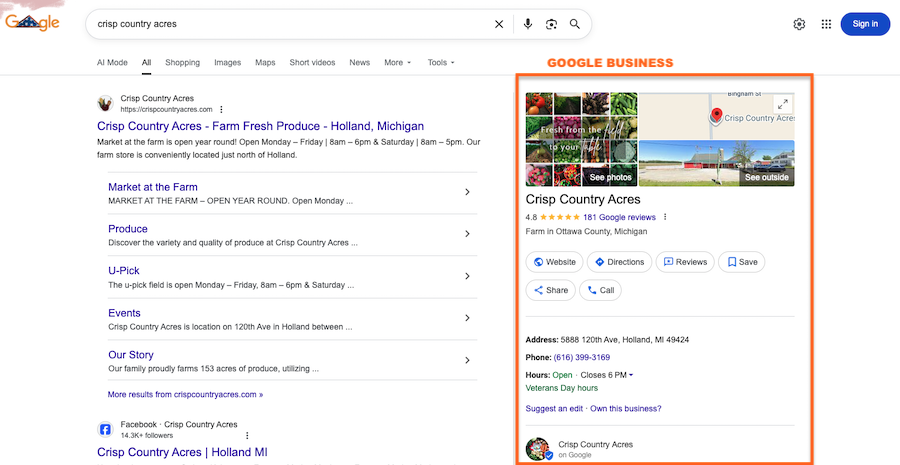Click More results from crispcountryacres.com
The width and height of the screenshot is (900, 465).
click(x=185, y=395)
